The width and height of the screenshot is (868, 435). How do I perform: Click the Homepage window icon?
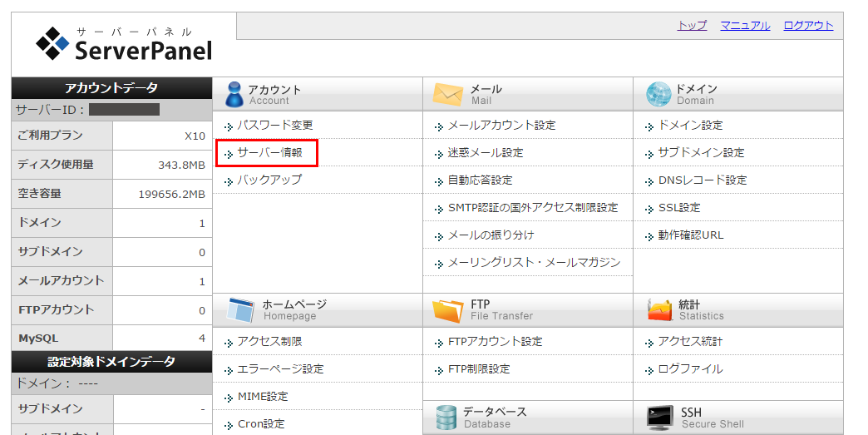[x=240, y=310]
